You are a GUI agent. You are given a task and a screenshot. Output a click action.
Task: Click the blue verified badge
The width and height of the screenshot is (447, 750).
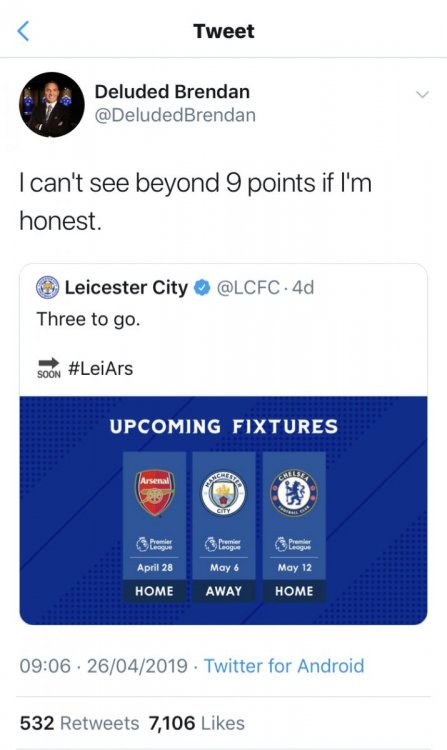(202, 287)
